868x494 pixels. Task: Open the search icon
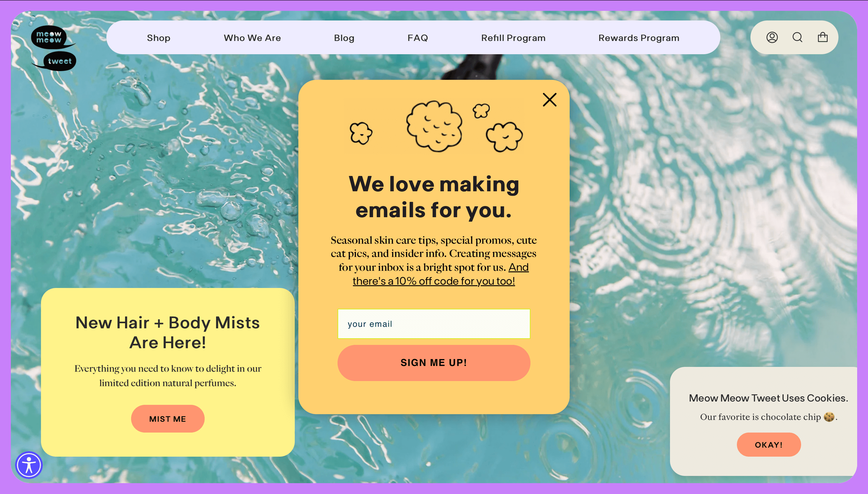coord(798,38)
